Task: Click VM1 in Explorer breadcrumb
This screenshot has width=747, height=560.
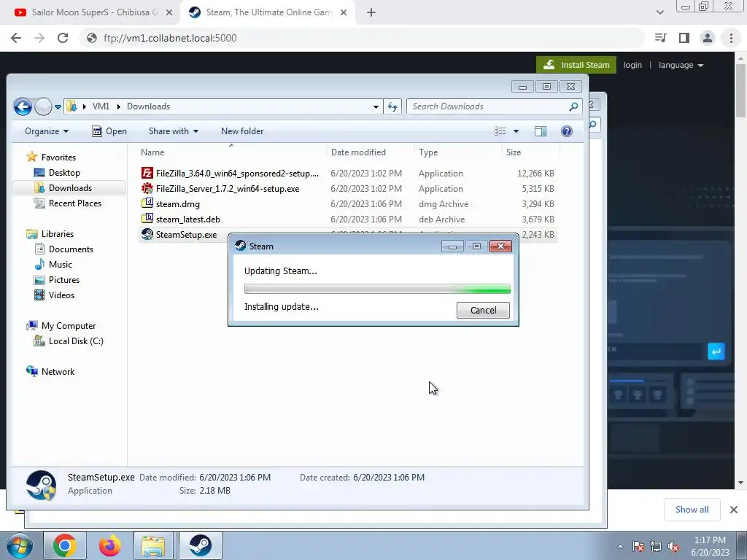Action: pos(101,106)
